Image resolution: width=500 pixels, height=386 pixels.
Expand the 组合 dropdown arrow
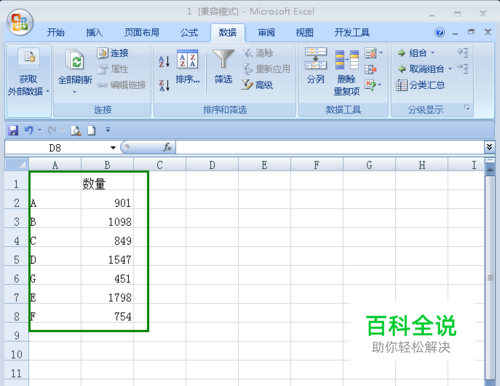(433, 53)
